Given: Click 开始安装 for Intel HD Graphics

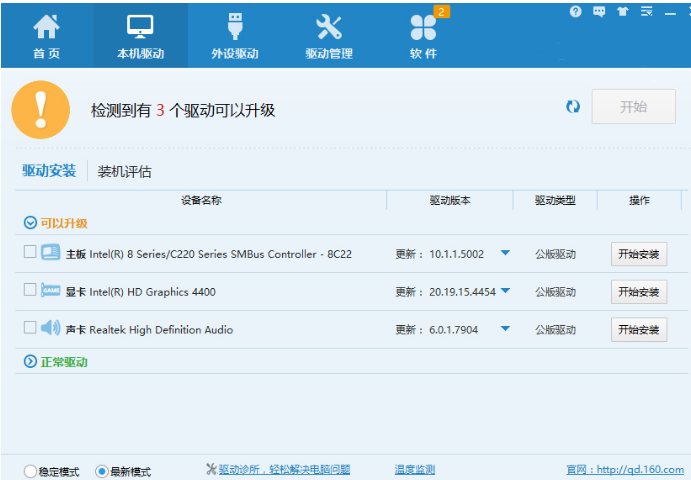Looking at the screenshot, I should 638,292.
